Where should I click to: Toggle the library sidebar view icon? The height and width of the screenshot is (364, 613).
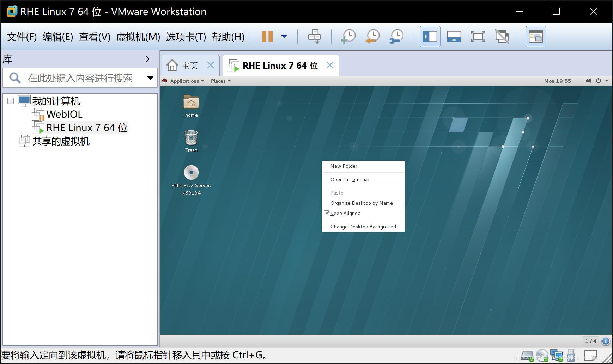coord(430,36)
